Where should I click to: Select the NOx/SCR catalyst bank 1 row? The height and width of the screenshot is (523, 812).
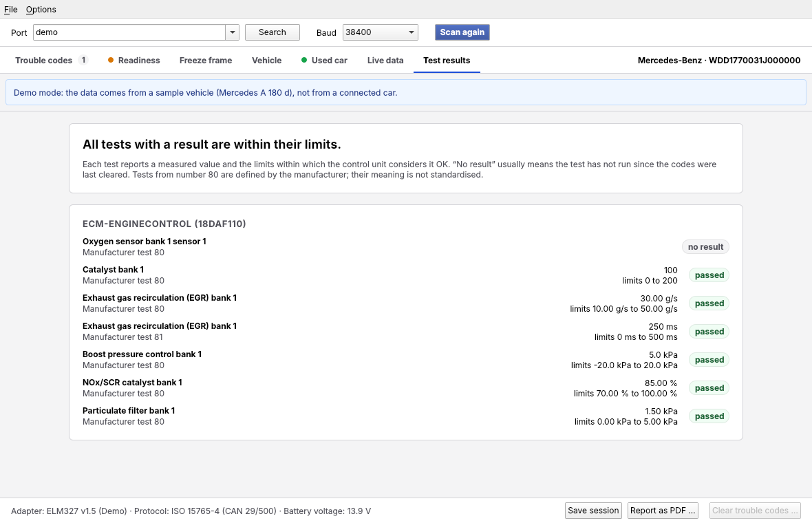click(x=405, y=388)
